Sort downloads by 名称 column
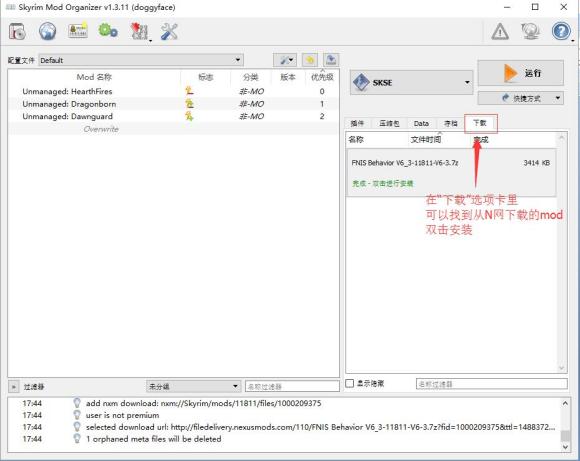Viewport: 580px width, 461px height. 377,139
